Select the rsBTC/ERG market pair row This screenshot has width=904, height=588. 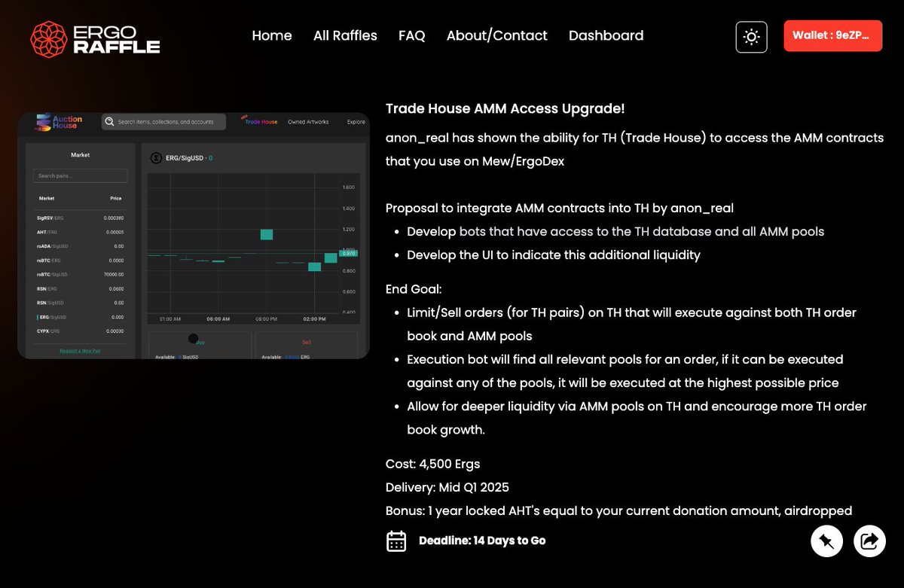[x=81, y=260]
